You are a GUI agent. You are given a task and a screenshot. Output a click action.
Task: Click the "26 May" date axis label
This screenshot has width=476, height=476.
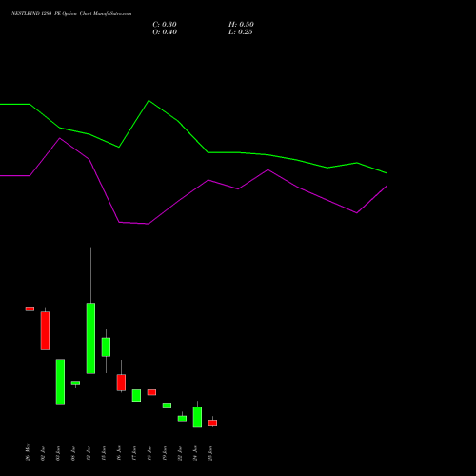28,452
